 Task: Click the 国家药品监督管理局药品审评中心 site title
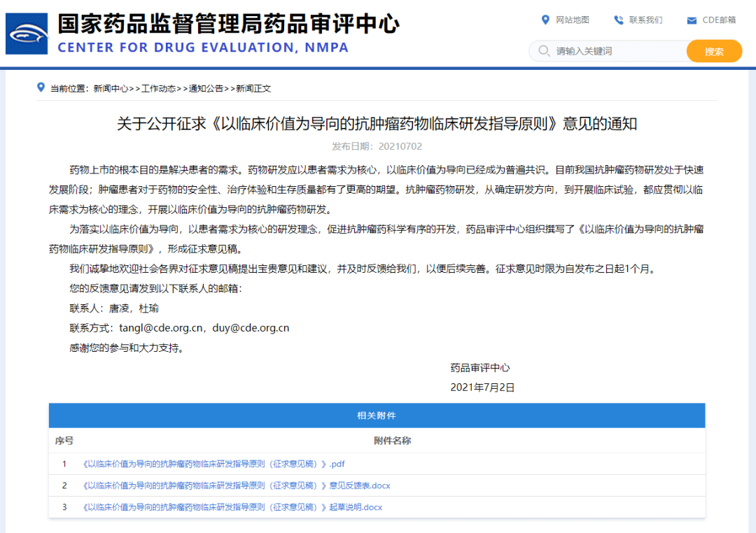228,24
